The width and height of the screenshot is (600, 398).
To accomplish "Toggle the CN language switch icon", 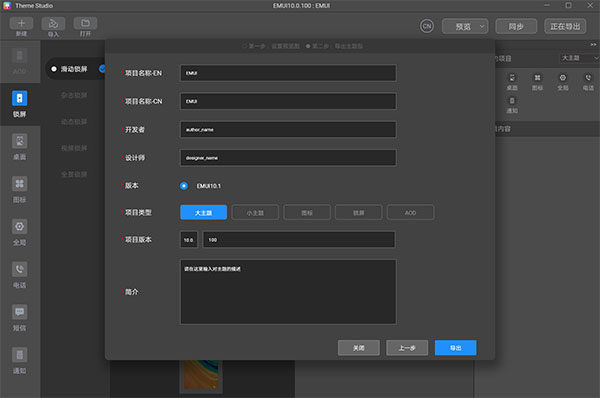I will coord(427,26).
